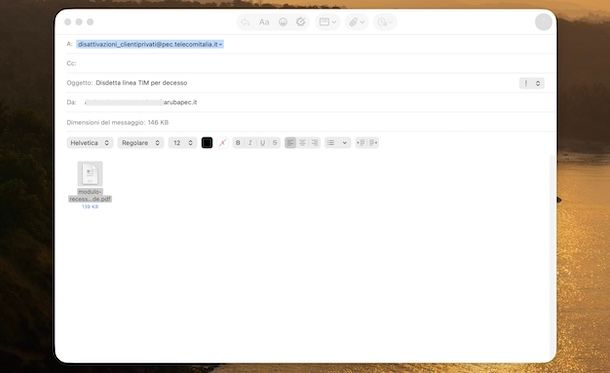The image size is (610, 373).
Task: Increase the indent level
Action: 373,143
